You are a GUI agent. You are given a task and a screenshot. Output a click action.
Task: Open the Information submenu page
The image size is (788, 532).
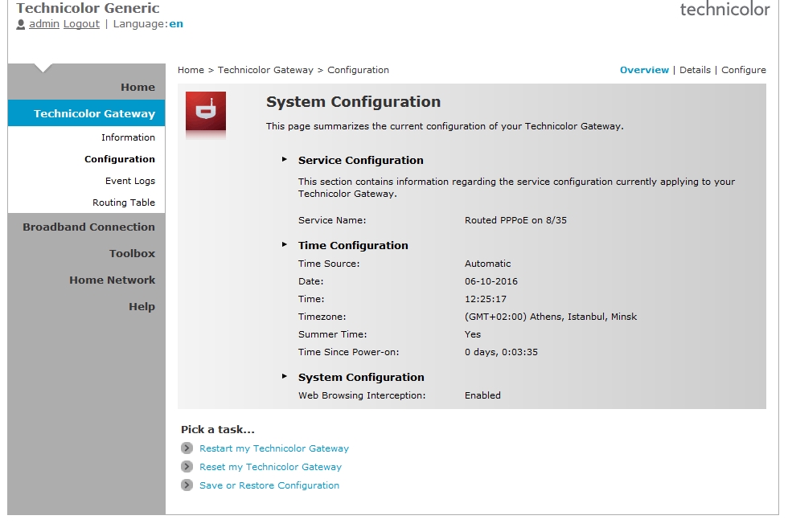click(128, 137)
